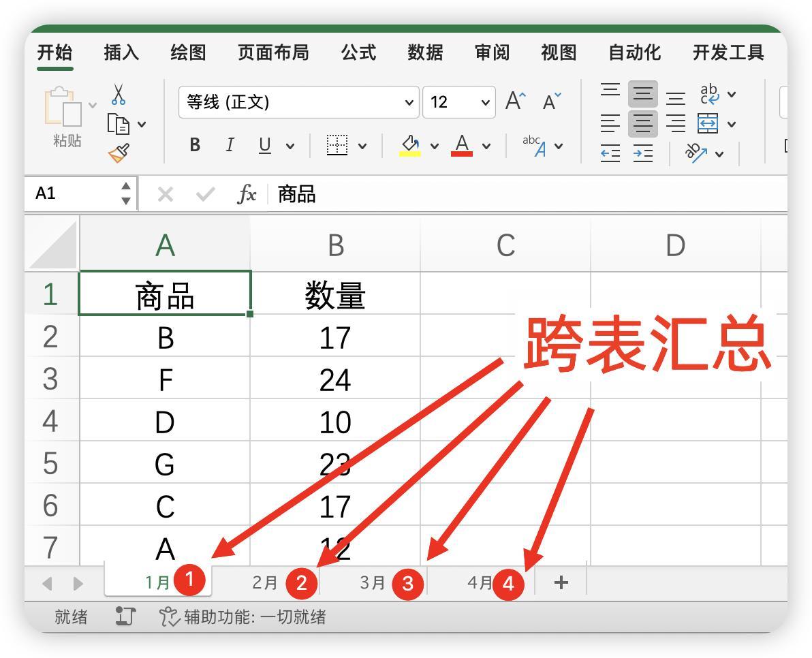Click the Increase Indent icon

pos(642,154)
